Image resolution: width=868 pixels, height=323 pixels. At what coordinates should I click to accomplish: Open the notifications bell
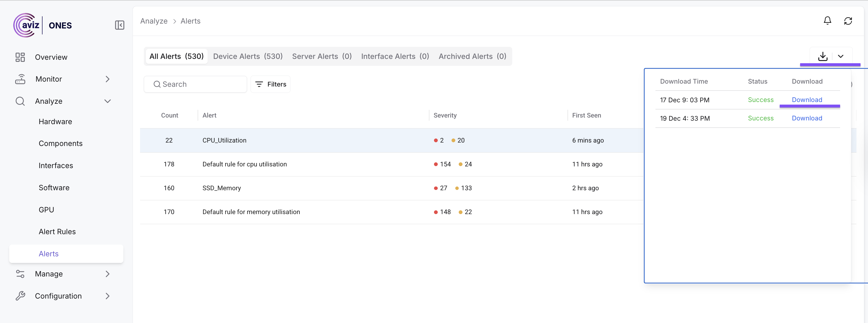pyautogui.click(x=827, y=21)
